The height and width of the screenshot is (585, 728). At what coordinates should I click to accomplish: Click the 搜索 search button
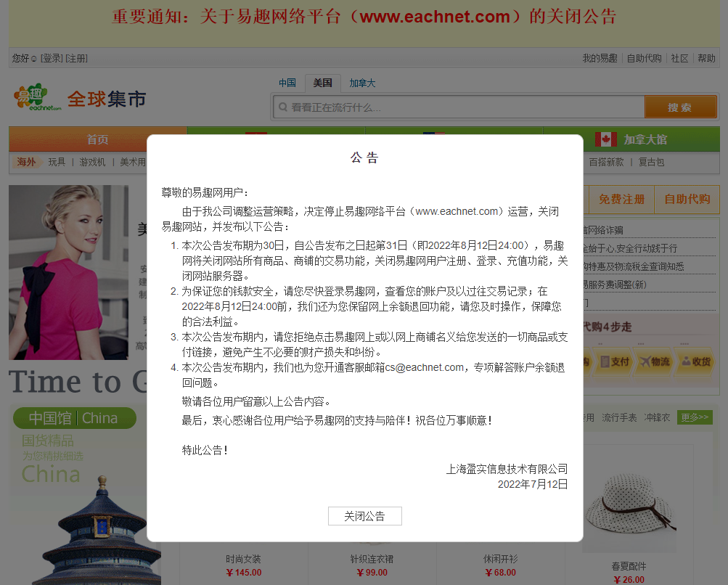680,107
